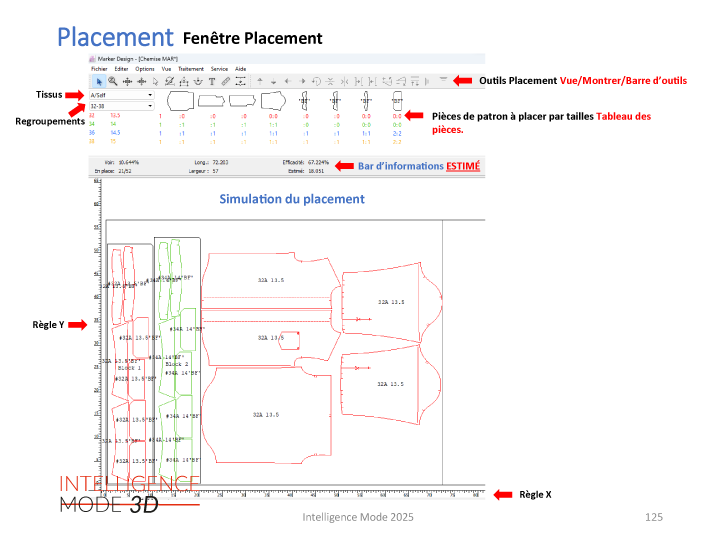The width and height of the screenshot is (720, 540).
Task: Open the Options menu
Action: [x=143, y=68]
